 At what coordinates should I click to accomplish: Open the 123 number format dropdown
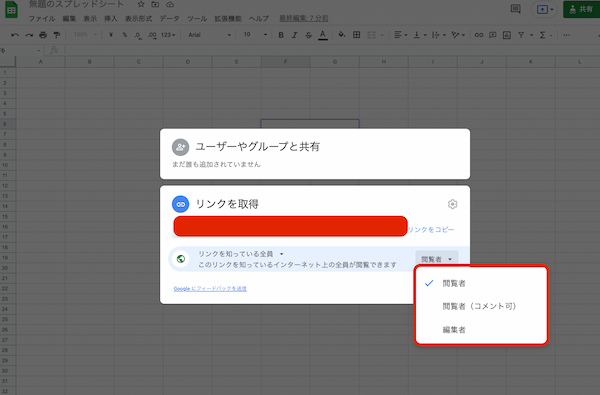[168, 35]
